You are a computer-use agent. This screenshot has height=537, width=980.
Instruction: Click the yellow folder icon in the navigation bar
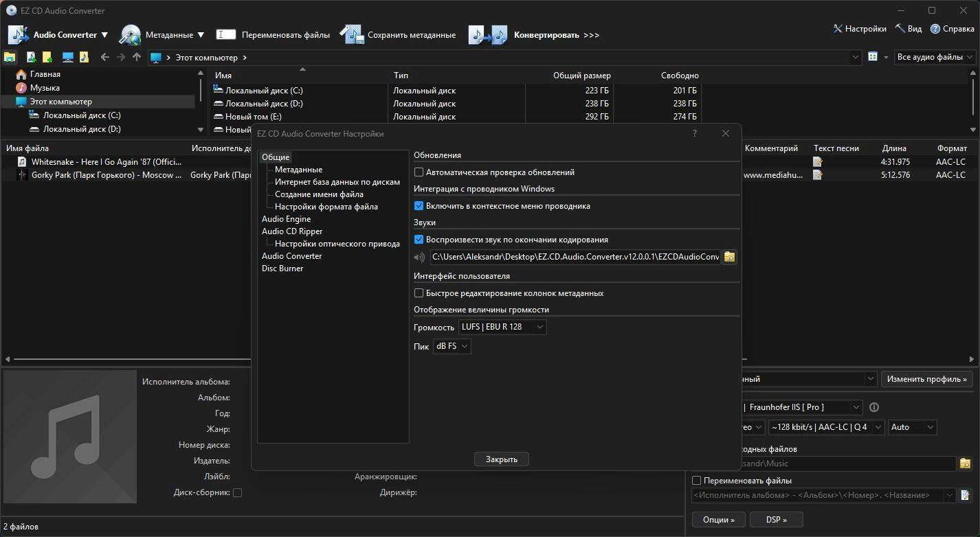coord(10,57)
